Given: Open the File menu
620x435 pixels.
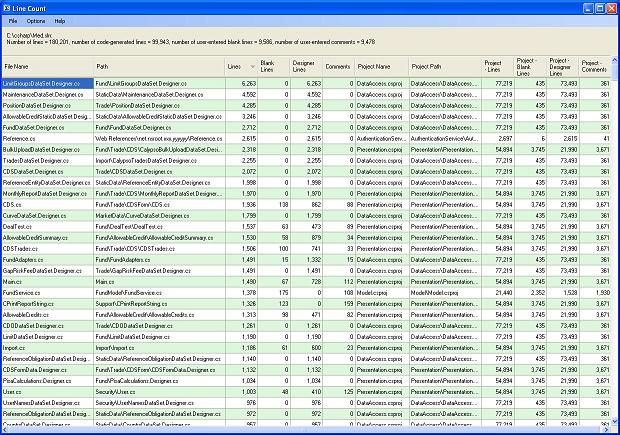Looking at the screenshot, I should point(13,21).
